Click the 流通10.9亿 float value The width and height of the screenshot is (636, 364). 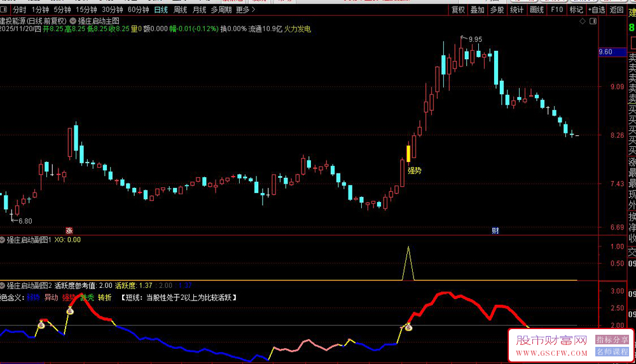[265, 29]
